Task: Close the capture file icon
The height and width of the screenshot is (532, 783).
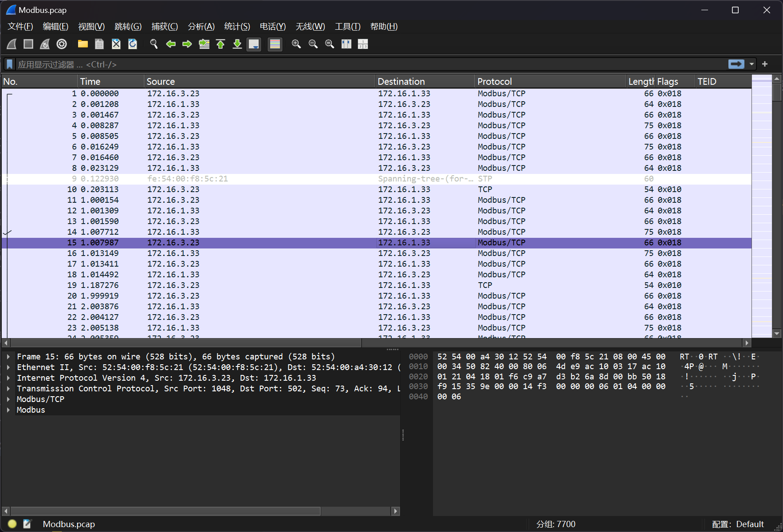Action: (x=116, y=44)
